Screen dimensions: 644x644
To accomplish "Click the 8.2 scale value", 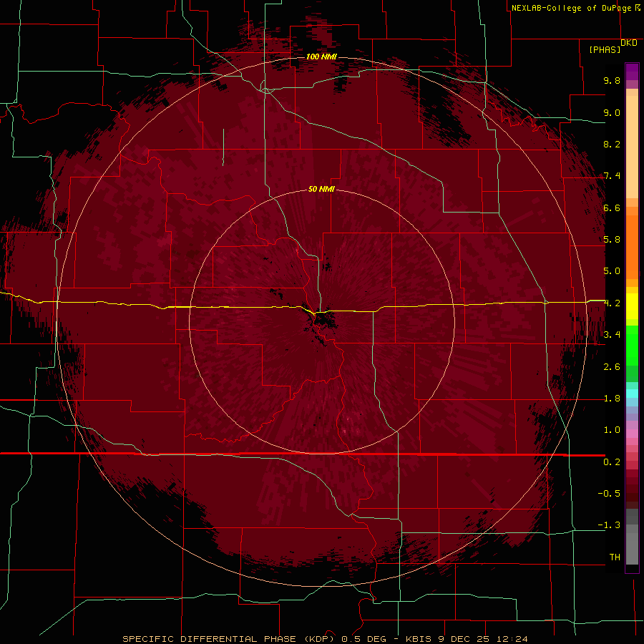I will click(x=612, y=144).
